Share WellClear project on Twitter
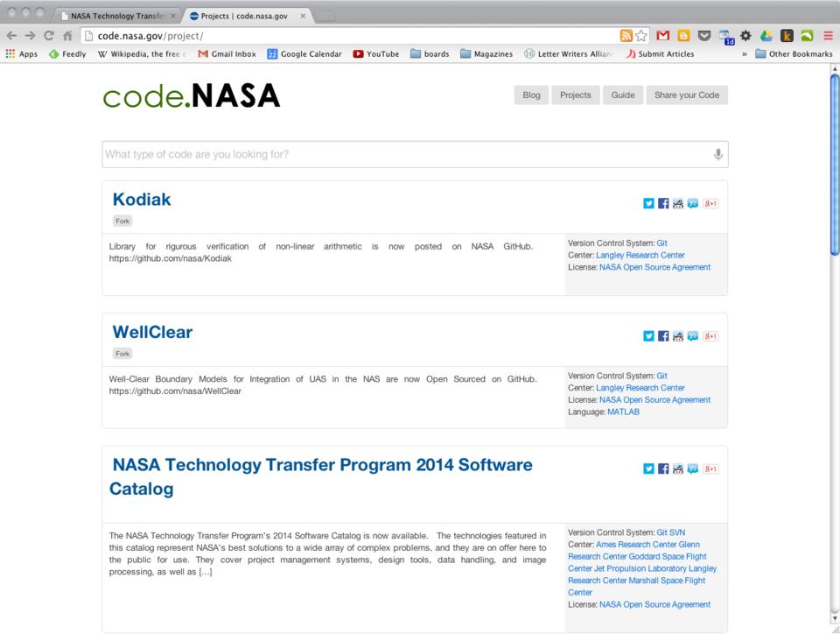 coord(648,335)
